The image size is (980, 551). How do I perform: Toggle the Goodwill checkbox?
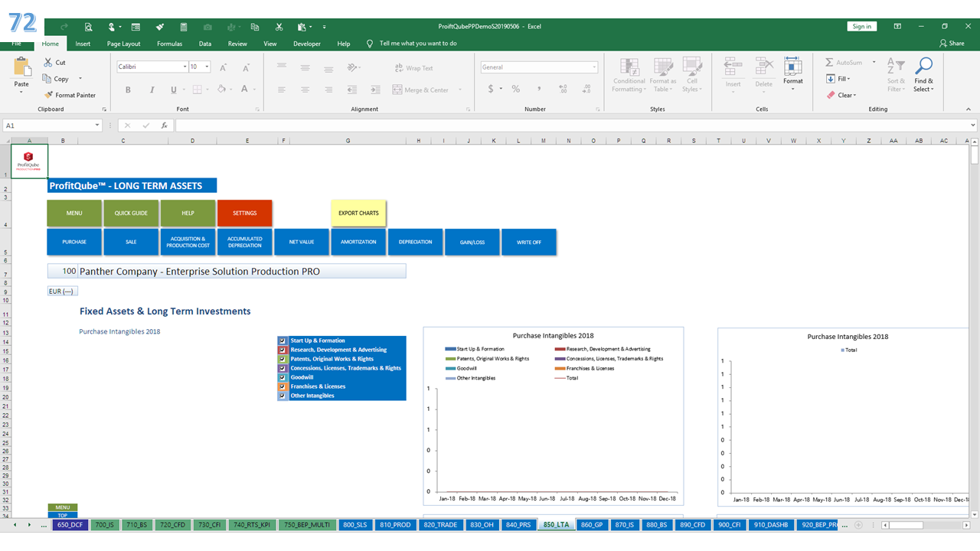[283, 377]
